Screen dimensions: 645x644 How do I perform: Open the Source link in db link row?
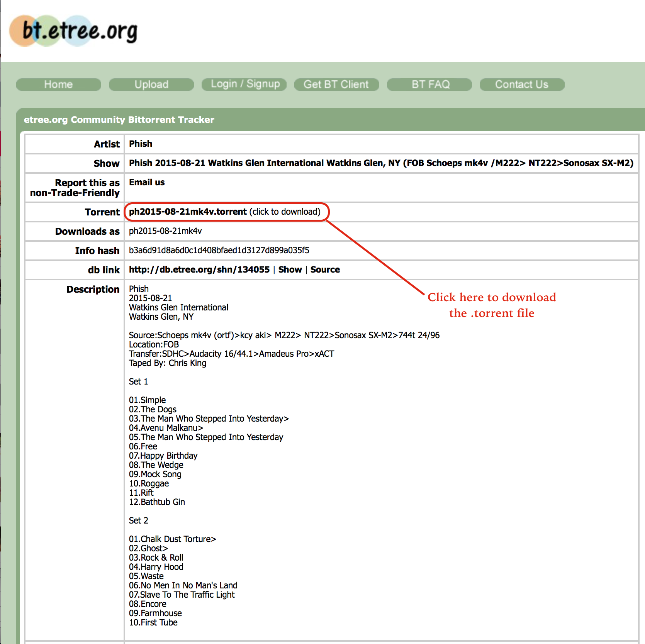pyautogui.click(x=325, y=269)
